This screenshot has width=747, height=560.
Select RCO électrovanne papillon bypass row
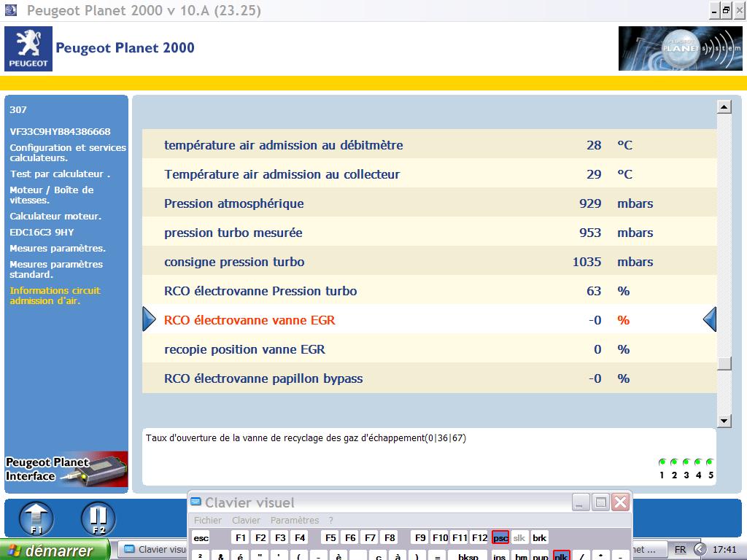pyautogui.click(x=429, y=378)
